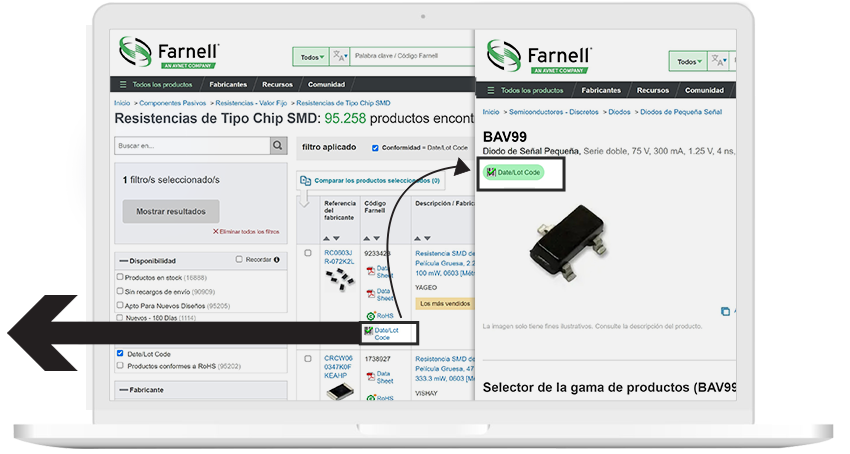Check 'Productos conformes a RoHS' filter
The height and width of the screenshot is (454, 850).
click(120, 366)
